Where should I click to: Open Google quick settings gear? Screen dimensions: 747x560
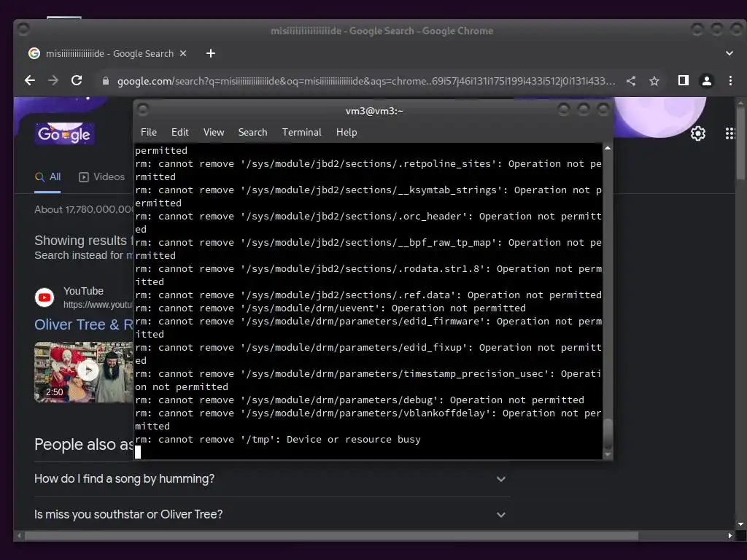(698, 133)
